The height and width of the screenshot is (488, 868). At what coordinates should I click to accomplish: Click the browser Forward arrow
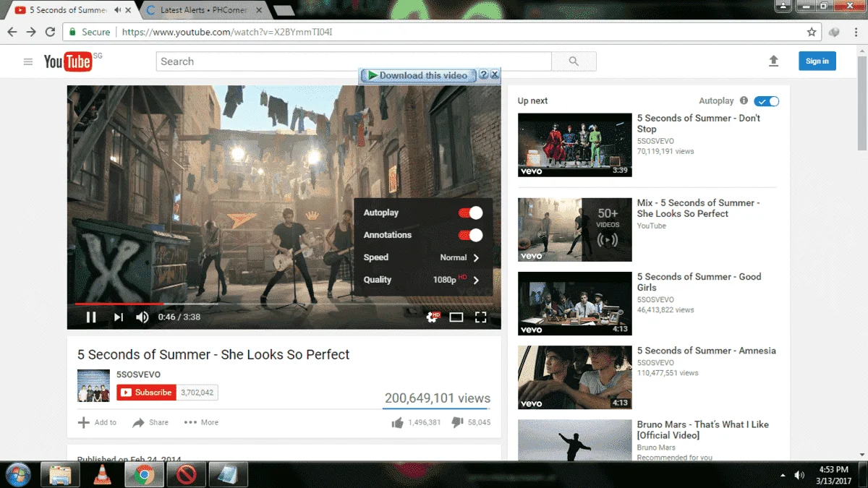[31, 32]
